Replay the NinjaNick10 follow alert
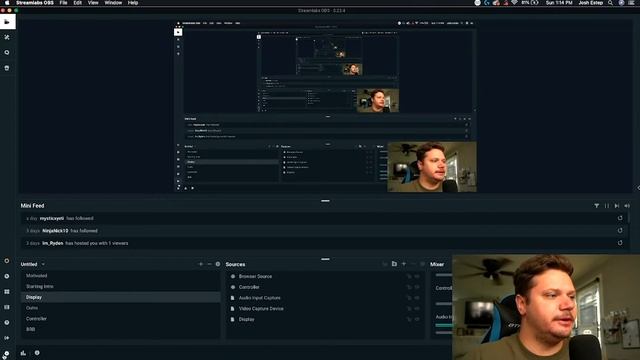 pyautogui.click(x=620, y=231)
